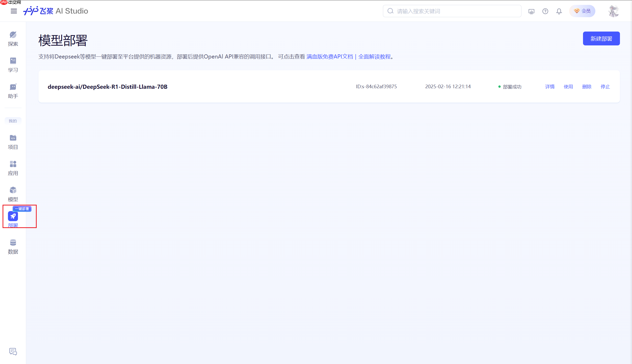Open the 模型 (Models) section in sidebar
This screenshot has height=364, width=632.
pos(13,194)
